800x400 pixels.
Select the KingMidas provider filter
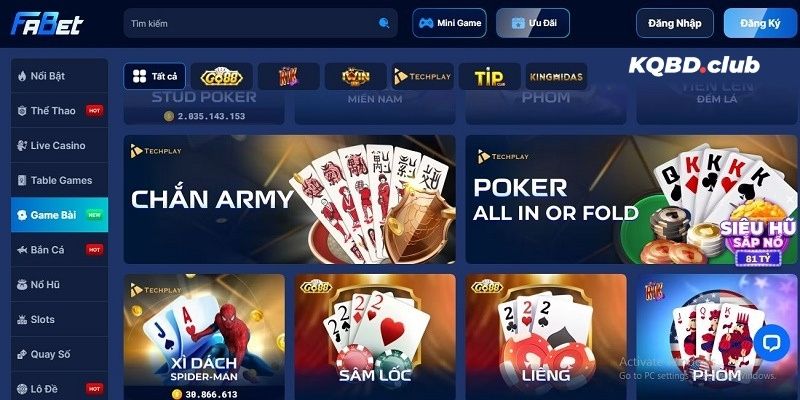[556, 77]
